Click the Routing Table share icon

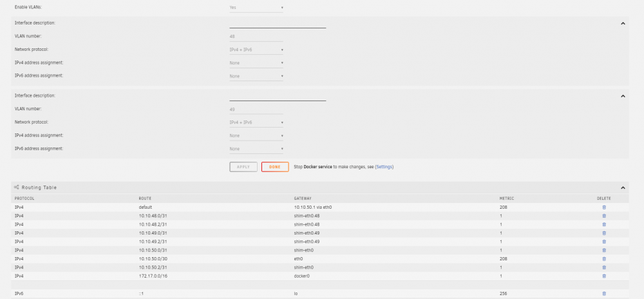(17, 188)
